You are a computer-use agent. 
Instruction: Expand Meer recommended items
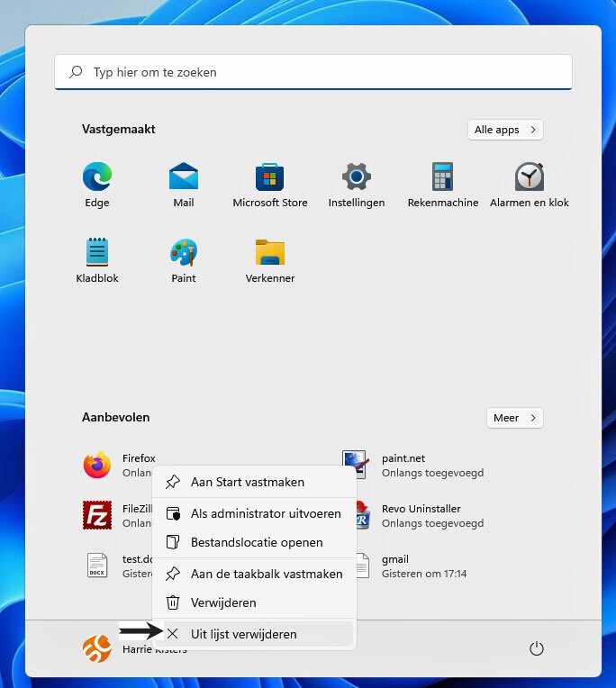515,418
